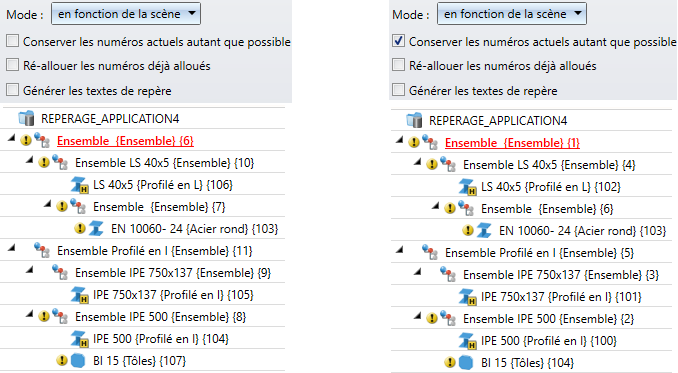Click the REPERAGE_APPLICATION4 document icon in the left panel
This screenshot has width=678, height=373.
[x=26, y=118]
